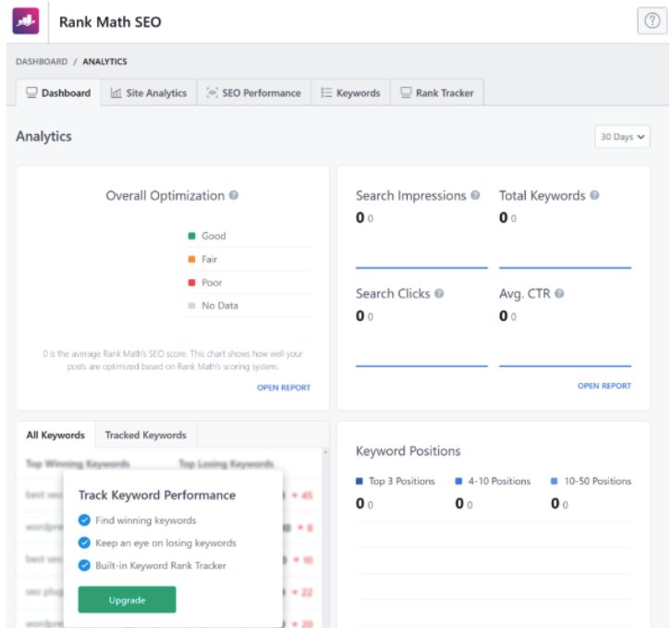This screenshot has height=628, width=672.
Task: Click the 'Keyword Positions' heading
Action: tap(408, 450)
